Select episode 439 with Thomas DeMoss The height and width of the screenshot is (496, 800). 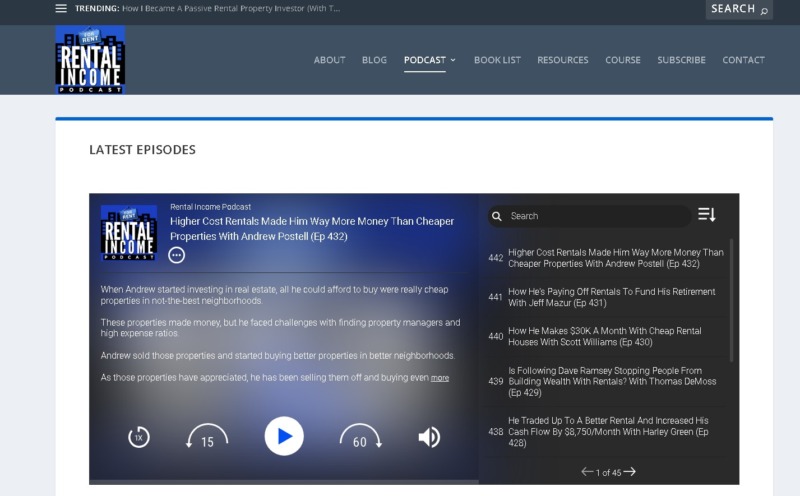pyautogui.click(x=606, y=381)
